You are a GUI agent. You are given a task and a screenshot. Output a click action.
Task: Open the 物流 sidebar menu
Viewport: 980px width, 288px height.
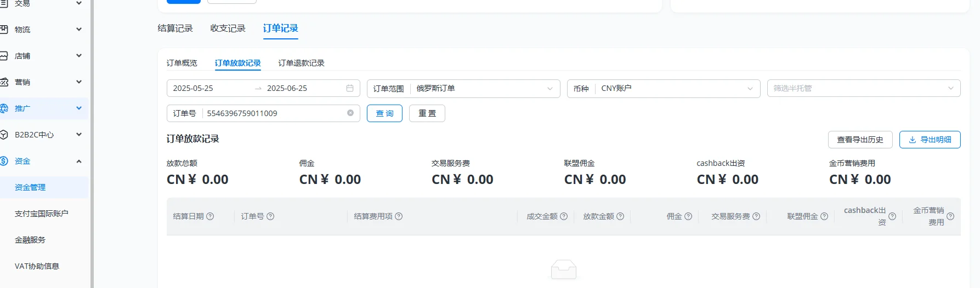44,30
